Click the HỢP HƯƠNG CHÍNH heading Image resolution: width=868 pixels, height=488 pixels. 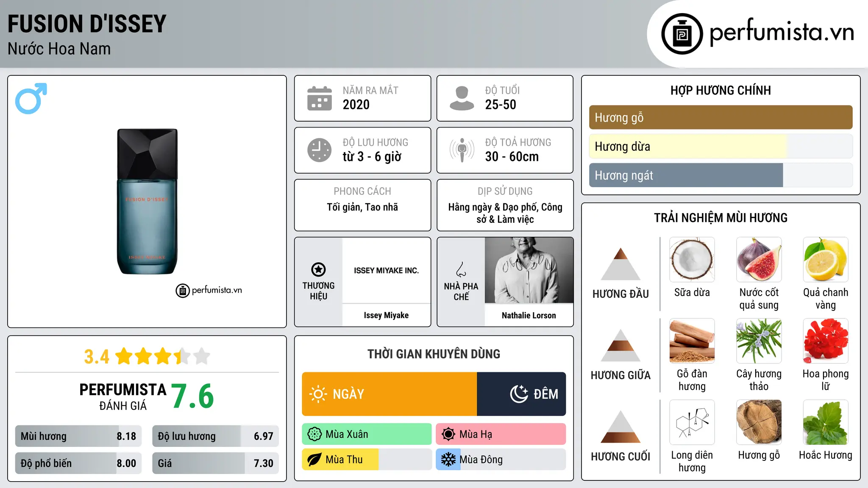pos(721,90)
